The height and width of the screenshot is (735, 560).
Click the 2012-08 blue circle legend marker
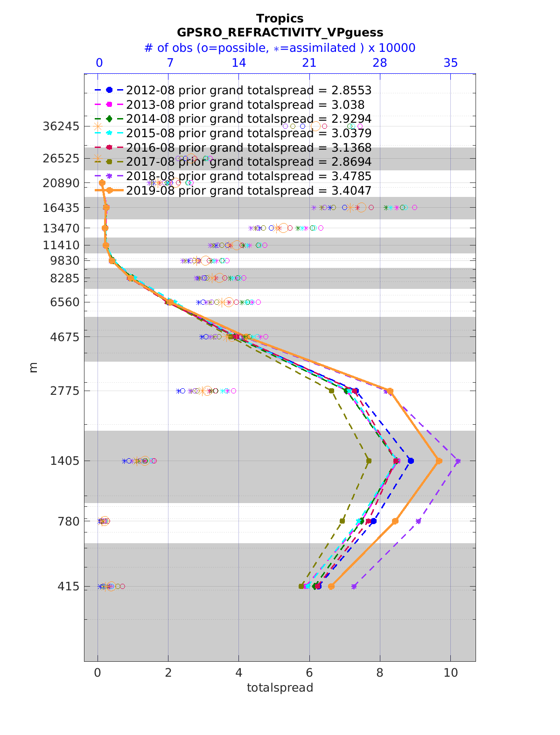pos(109,90)
